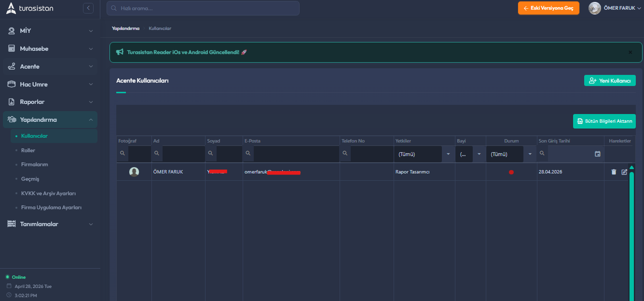Click Eski Versiyona Geç button
This screenshot has height=301, width=644.
(548, 8)
